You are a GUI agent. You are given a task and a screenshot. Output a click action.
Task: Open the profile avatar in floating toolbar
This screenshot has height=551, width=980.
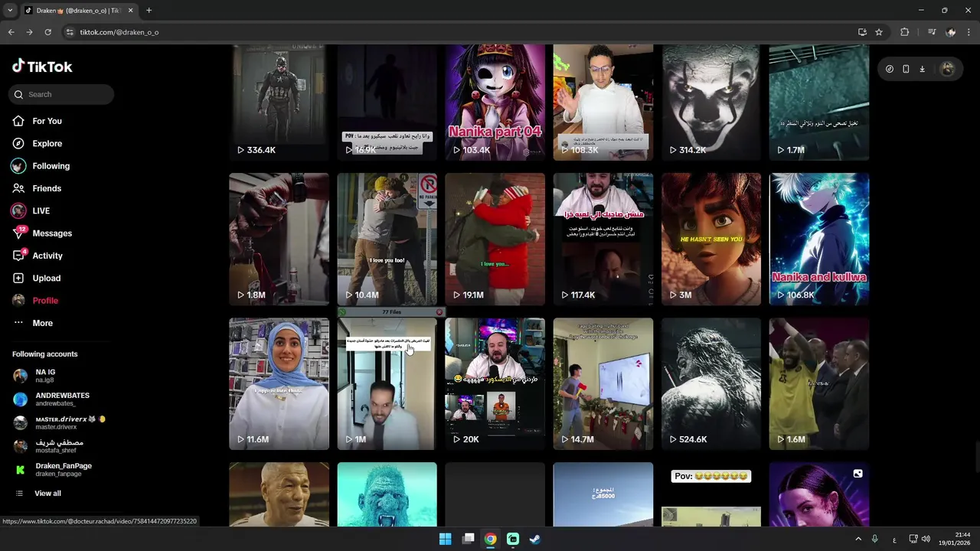point(948,69)
